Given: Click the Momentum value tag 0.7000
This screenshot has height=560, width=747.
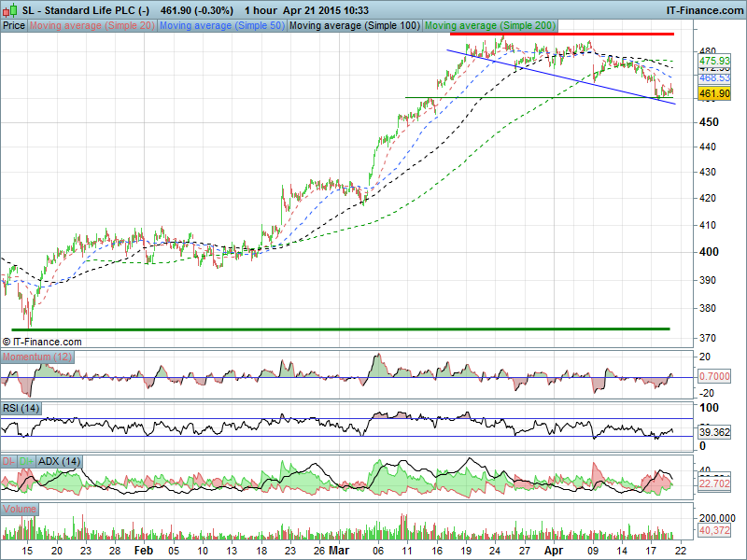Looking at the screenshot, I should click(x=714, y=376).
